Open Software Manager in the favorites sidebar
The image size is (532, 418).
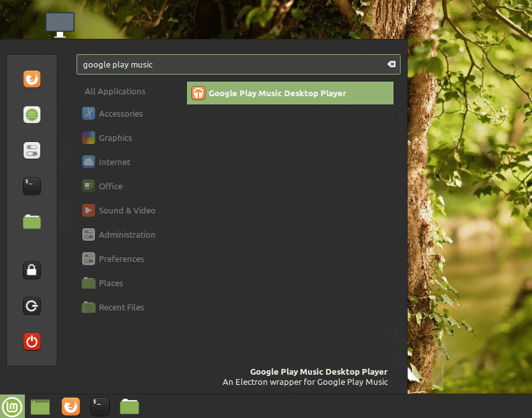[x=32, y=115]
